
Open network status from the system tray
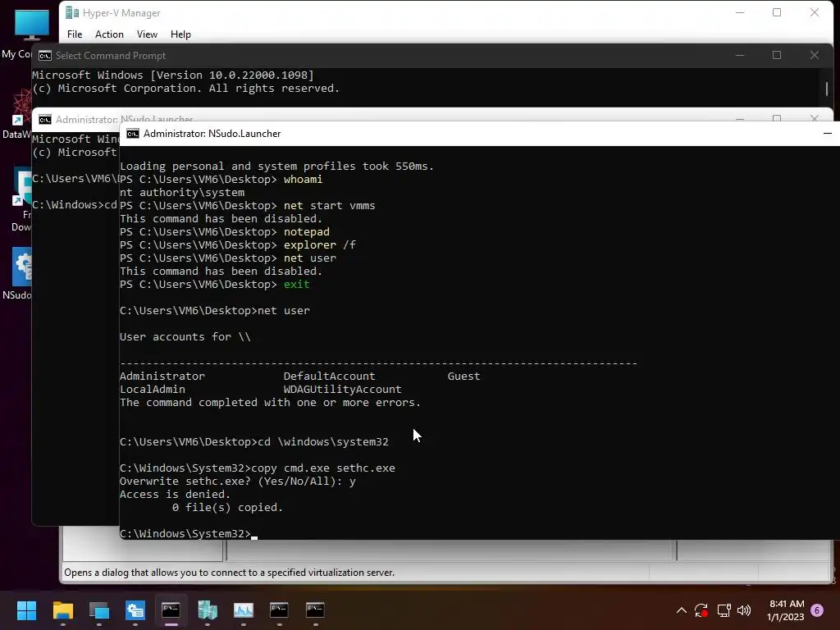coord(724,610)
